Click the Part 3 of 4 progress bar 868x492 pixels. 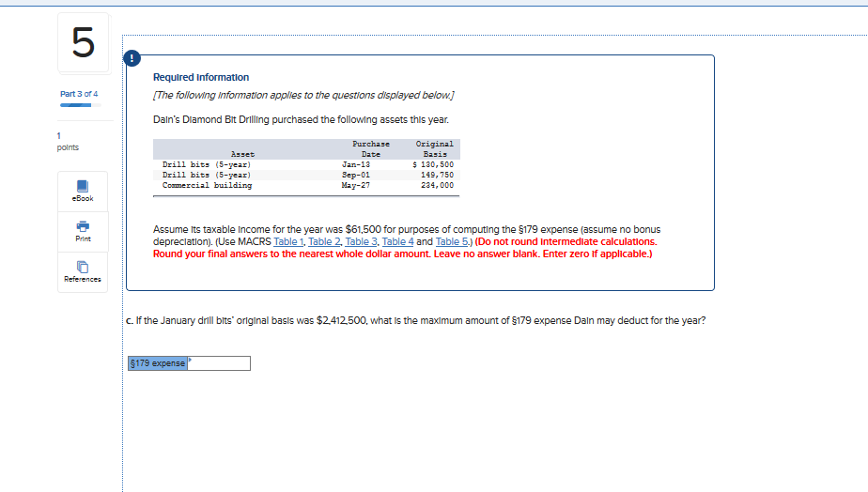80,105
